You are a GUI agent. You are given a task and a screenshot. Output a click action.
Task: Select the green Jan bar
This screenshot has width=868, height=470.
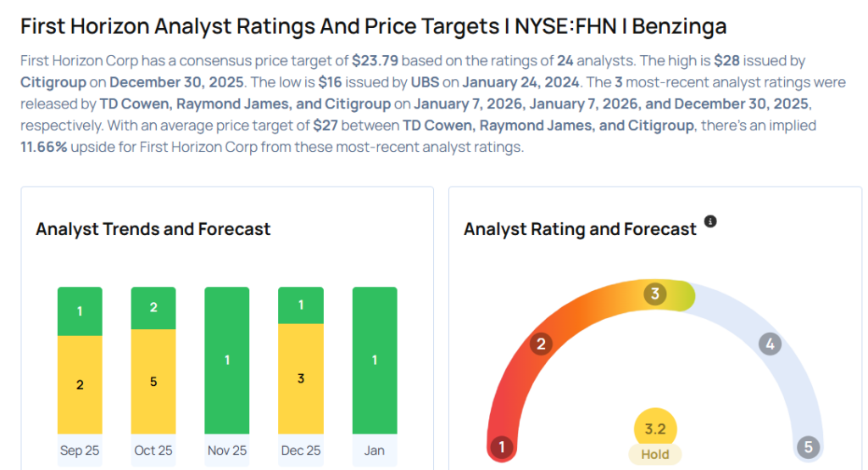pyautogui.click(x=375, y=361)
